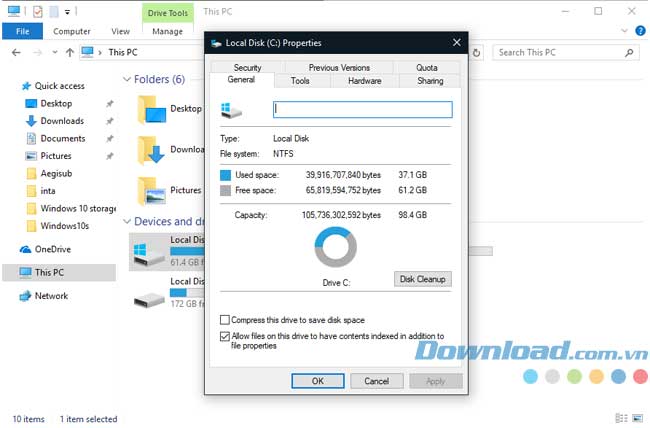Go back using the Back arrow

pos(16,53)
